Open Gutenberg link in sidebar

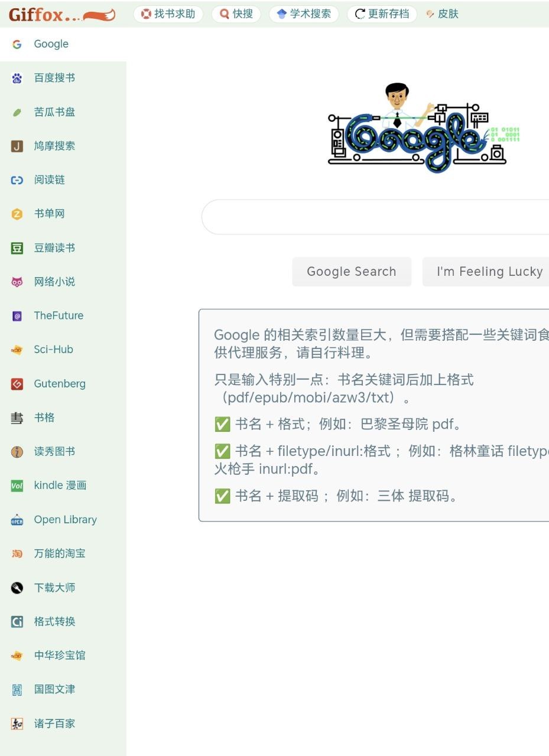tap(63, 384)
